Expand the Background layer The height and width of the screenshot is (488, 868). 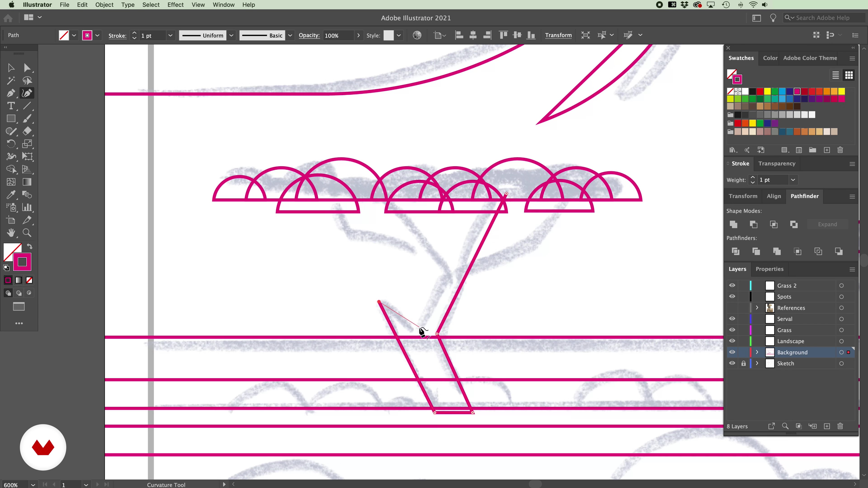coord(757,352)
